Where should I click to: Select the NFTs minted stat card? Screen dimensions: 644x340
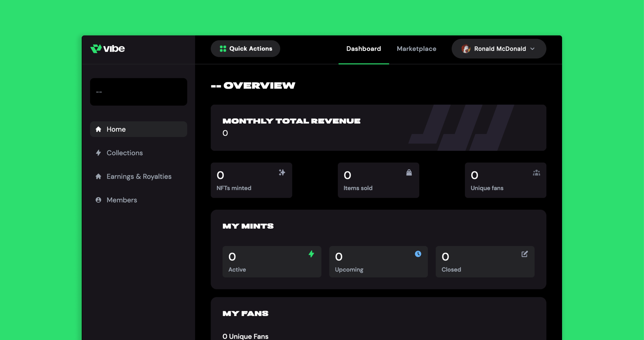click(251, 180)
